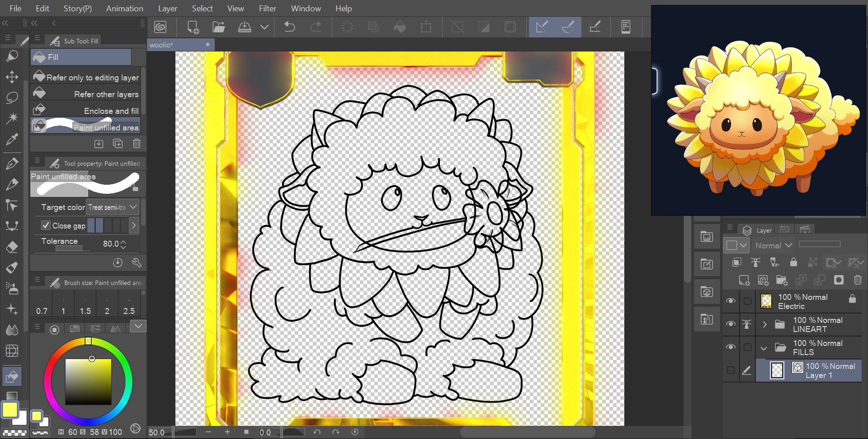Click the Deselect toolbar icon
The height and width of the screenshot is (439, 868).
458,27
